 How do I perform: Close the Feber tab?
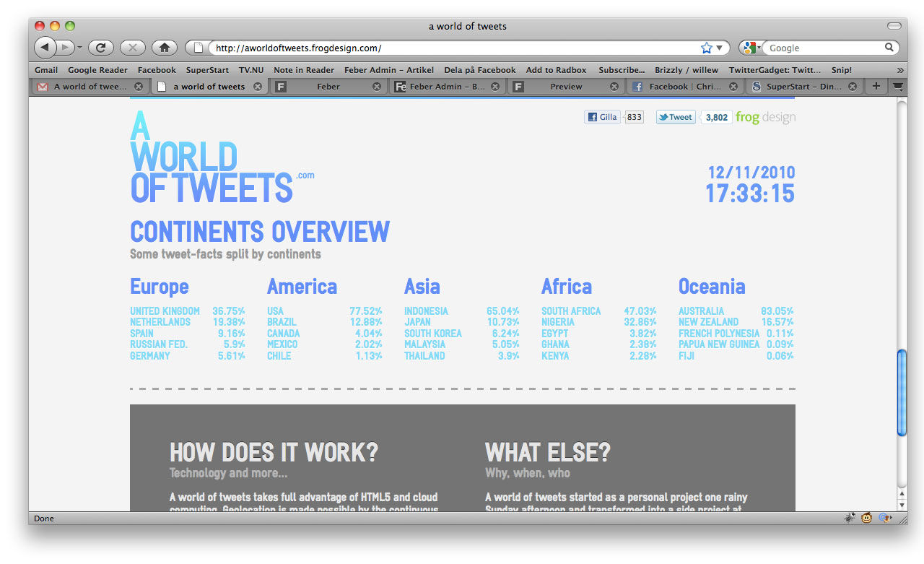click(x=376, y=87)
